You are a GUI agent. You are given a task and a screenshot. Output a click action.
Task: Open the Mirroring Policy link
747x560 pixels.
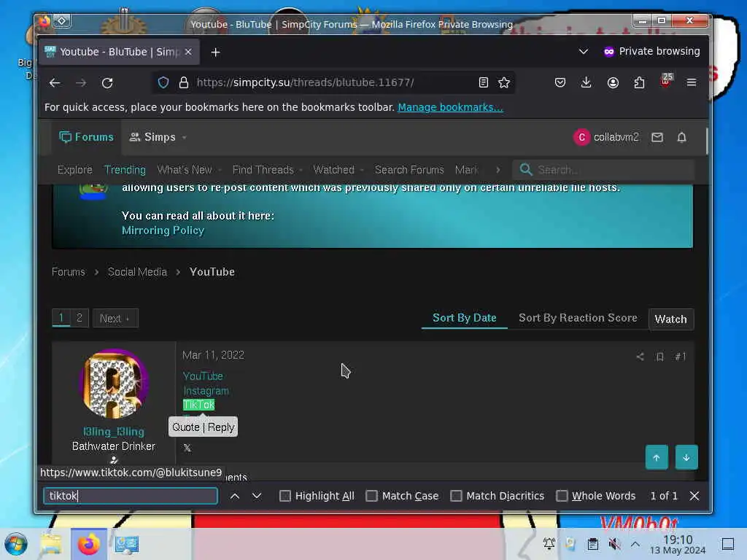[x=163, y=230]
